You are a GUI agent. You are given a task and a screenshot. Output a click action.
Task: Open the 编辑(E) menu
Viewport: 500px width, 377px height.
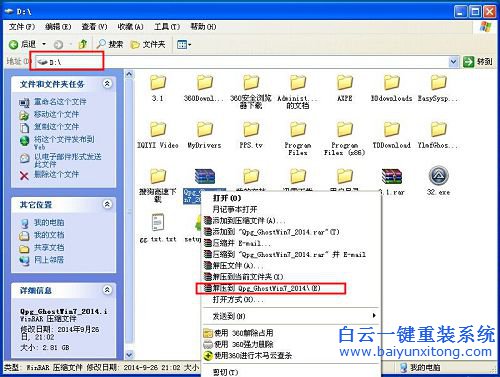pyautogui.click(x=58, y=27)
